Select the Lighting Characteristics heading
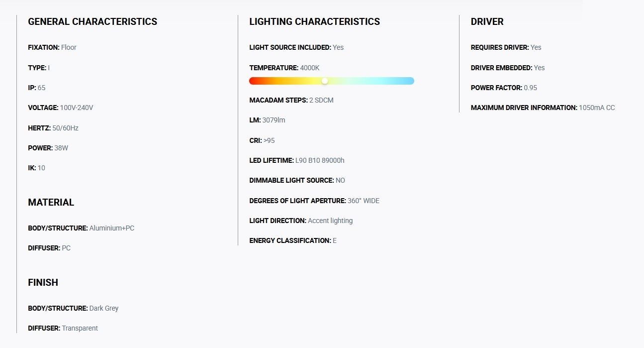 click(x=314, y=22)
